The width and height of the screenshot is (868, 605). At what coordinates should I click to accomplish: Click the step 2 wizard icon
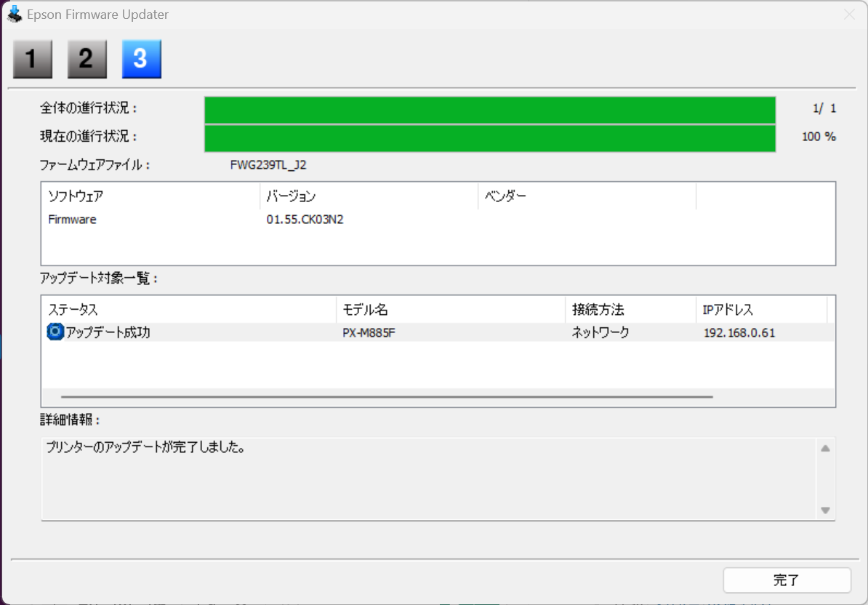pyautogui.click(x=87, y=59)
